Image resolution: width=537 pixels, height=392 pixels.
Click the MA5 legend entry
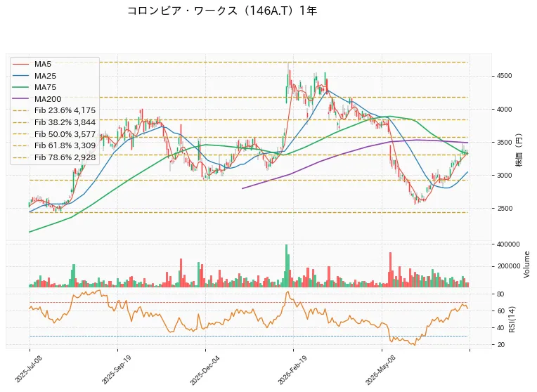click(x=32, y=64)
